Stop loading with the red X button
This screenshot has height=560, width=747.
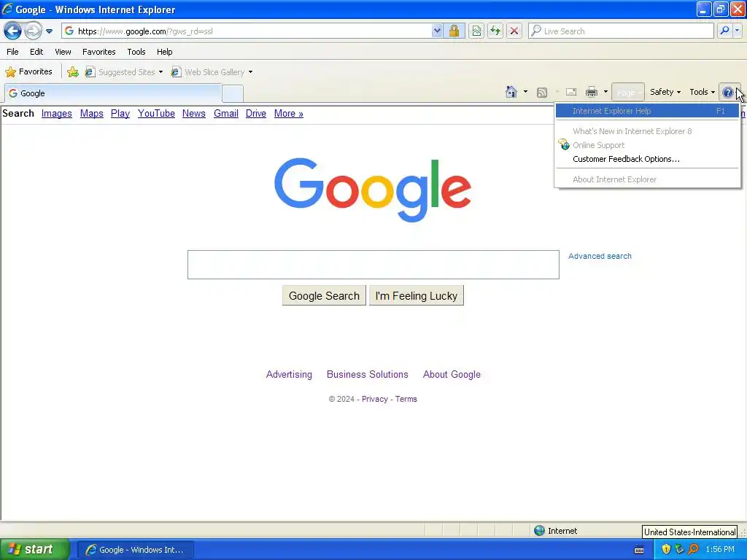click(514, 31)
